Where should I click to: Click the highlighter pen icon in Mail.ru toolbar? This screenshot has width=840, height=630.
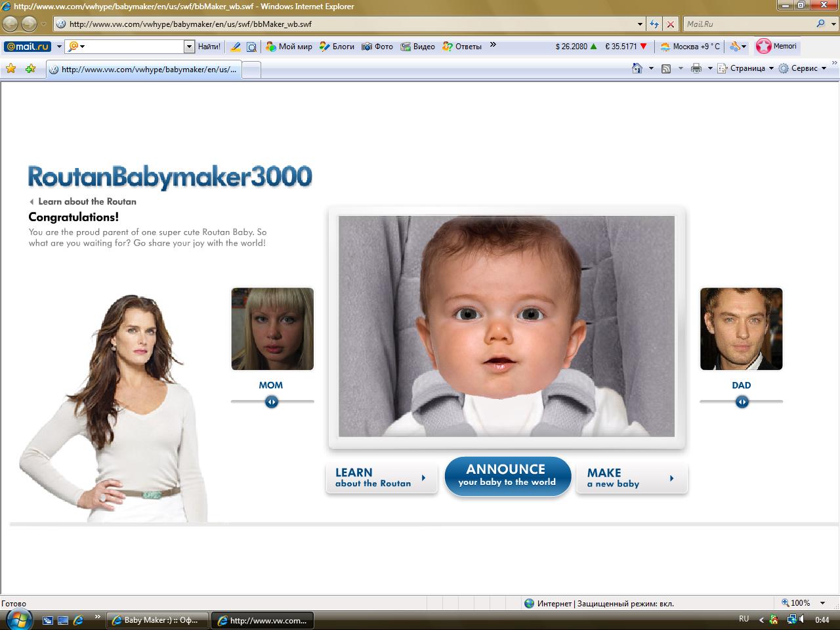[x=236, y=47]
